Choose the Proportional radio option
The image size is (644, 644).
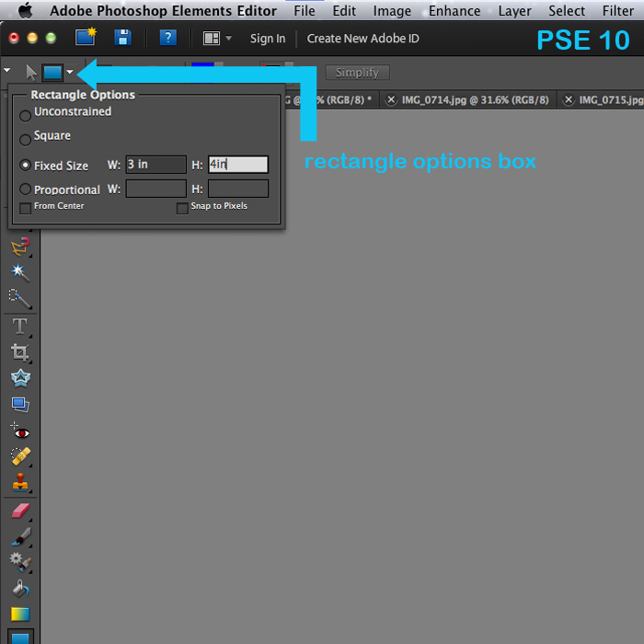click(x=25, y=189)
